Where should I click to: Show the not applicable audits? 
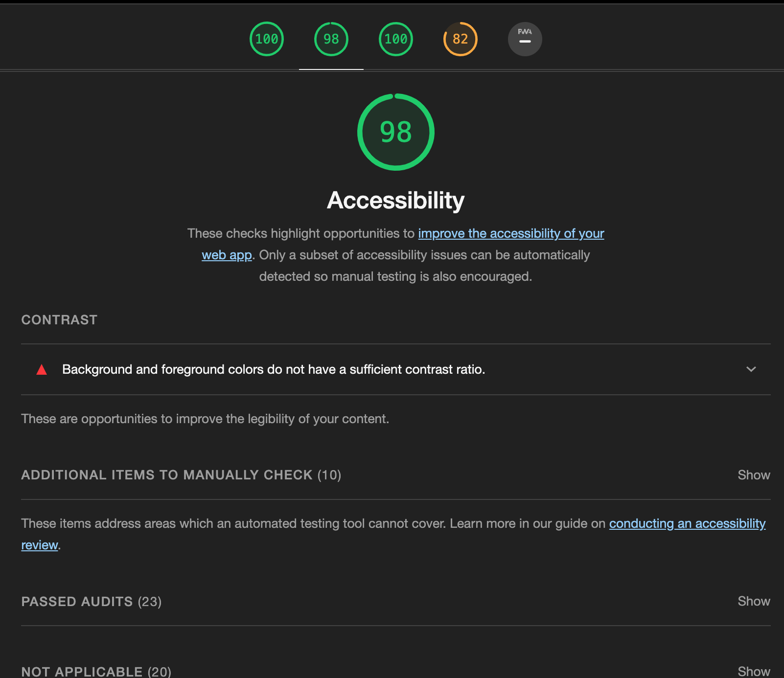[x=754, y=671]
